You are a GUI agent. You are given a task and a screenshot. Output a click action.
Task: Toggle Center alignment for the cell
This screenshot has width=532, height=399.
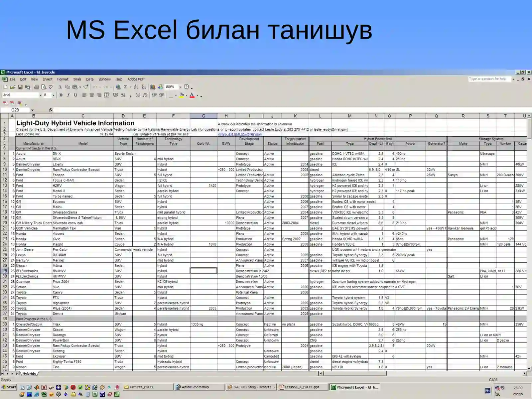(x=92, y=95)
